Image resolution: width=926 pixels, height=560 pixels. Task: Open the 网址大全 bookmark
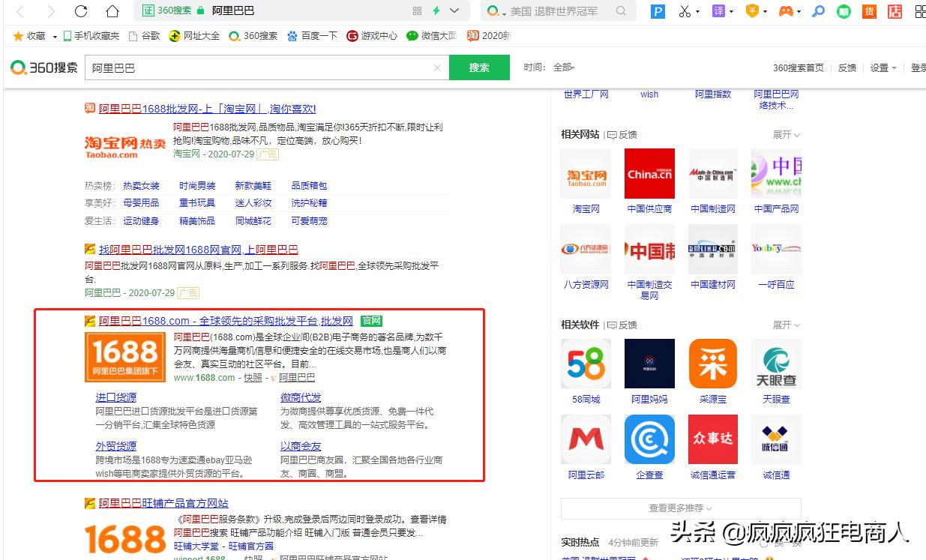(195, 36)
